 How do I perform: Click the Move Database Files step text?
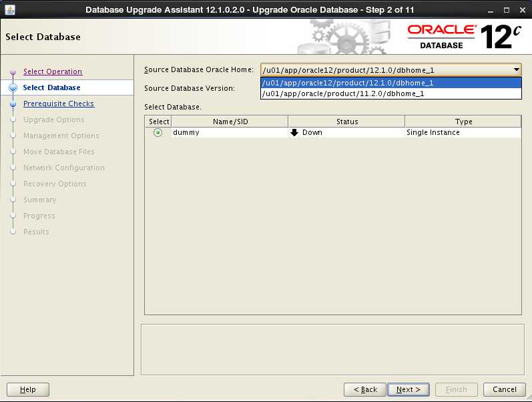(59, 152)
